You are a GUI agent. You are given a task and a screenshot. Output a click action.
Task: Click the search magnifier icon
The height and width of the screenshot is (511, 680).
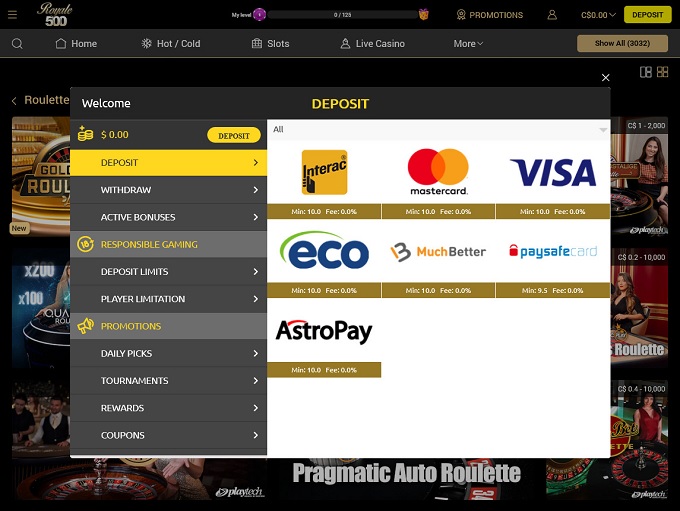tap(17, 44)
